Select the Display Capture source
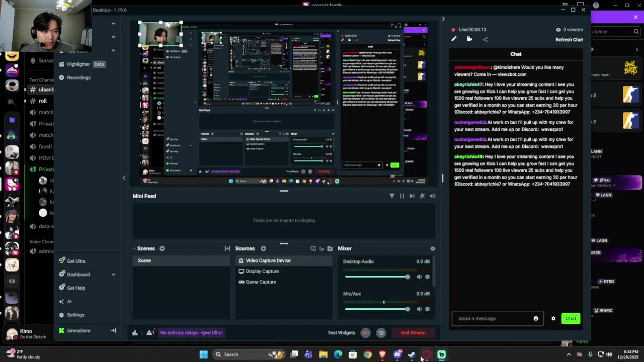This screenshot has width=644, height=362. coord(284,271)
